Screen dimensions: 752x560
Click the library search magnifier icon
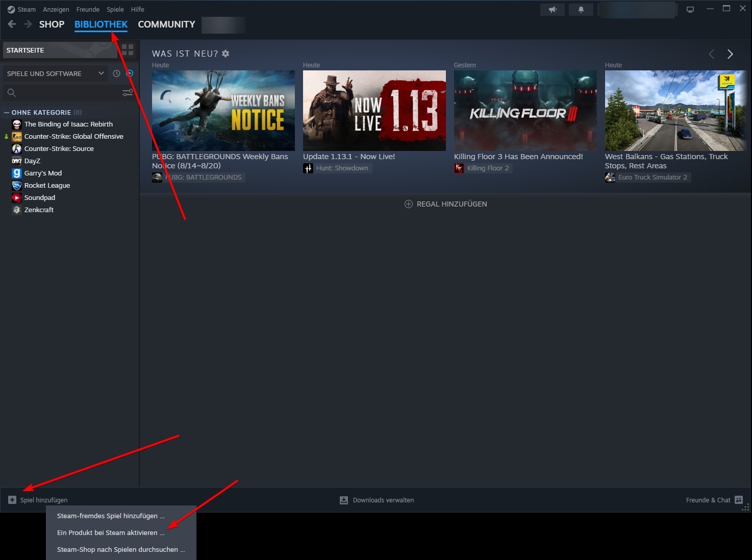pos(12,92)
